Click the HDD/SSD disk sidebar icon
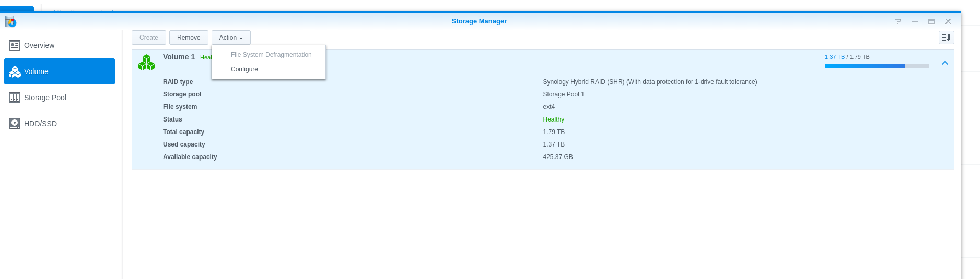980x279 pixels. pos(15,124)
